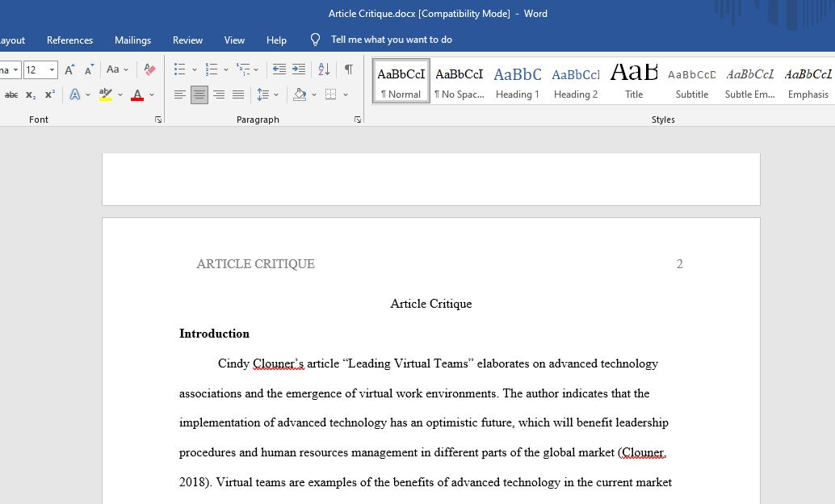Viewport: 835px width, 504px height.
Task: Open the font color dropdown arrow
Action: point(152,94)
